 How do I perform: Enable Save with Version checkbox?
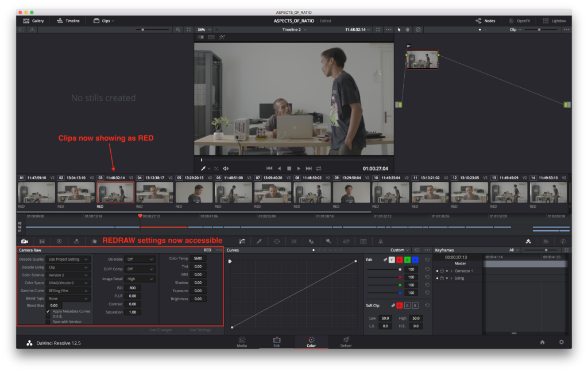(48, 321)
